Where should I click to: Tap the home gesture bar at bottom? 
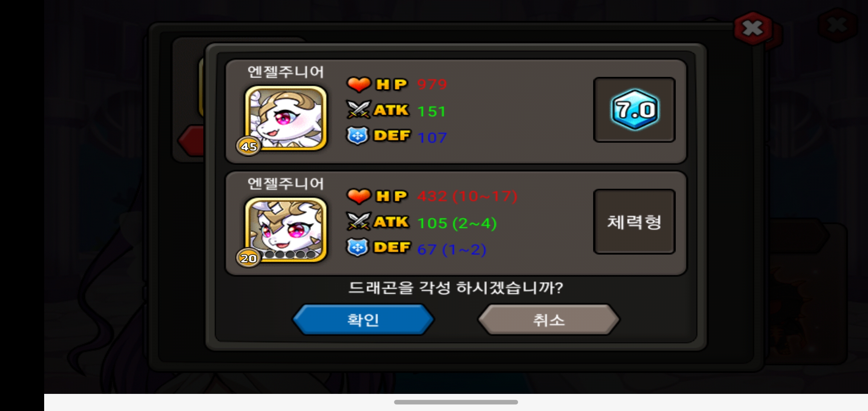[x=456, y=402]
